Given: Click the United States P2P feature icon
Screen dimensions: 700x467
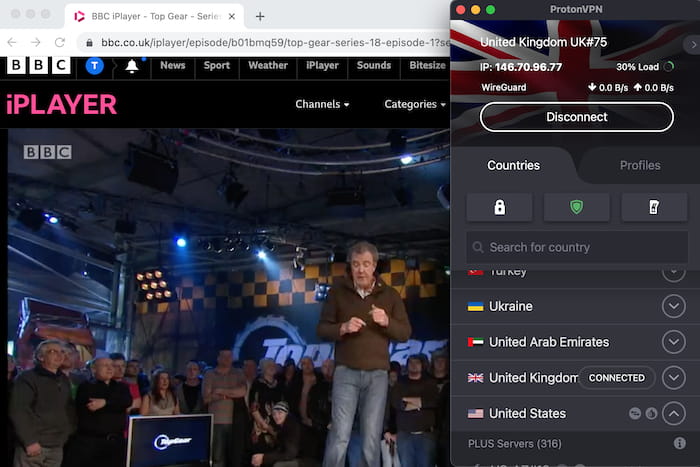Looking at the screenshot, I should [x=635, y=413].
